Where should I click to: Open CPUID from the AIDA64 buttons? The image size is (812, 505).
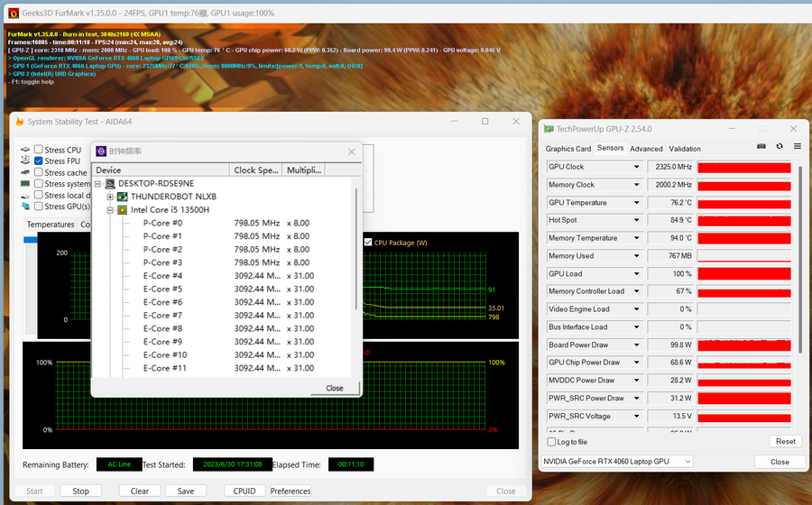point(245,491)
